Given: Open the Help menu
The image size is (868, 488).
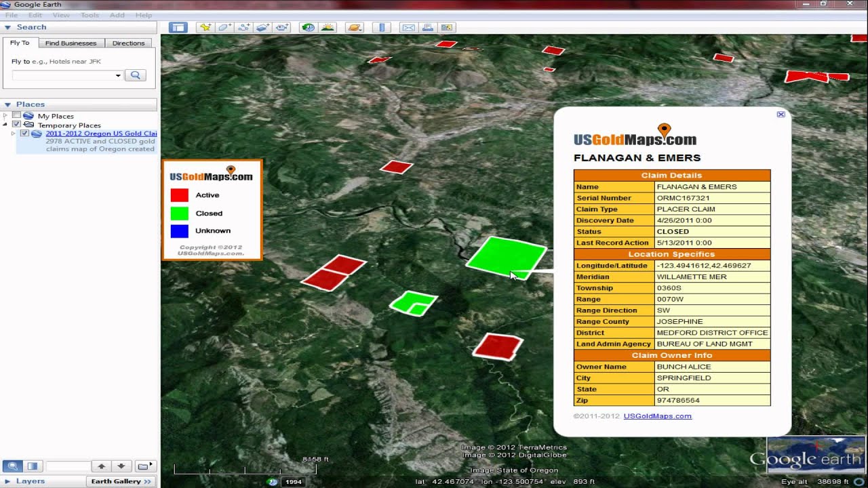Looking at the screenshot, I should [x=144, y=15].
